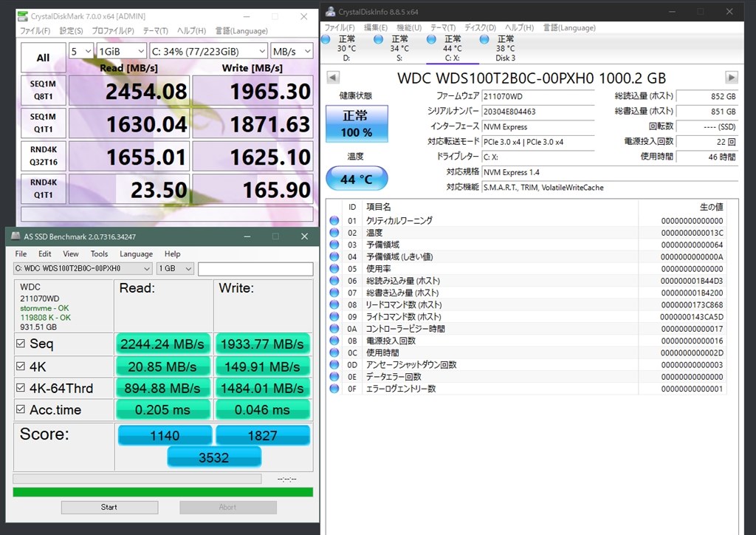Click the AS SSD Abort button

click(x=228, y=507)
